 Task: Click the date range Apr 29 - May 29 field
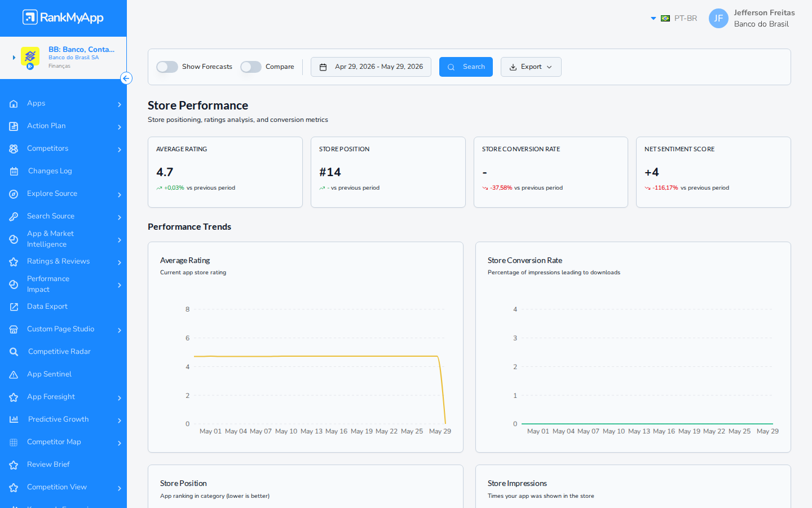pyautogui.click(x=371, y=67)
